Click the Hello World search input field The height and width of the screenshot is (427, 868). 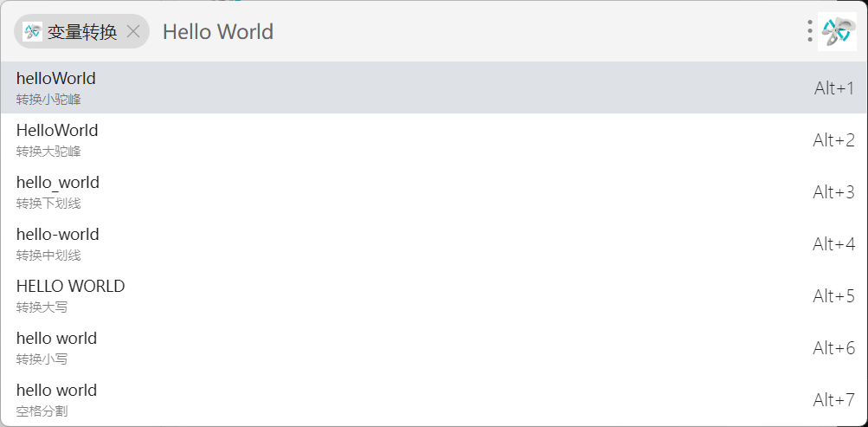[x=433, y=32]
